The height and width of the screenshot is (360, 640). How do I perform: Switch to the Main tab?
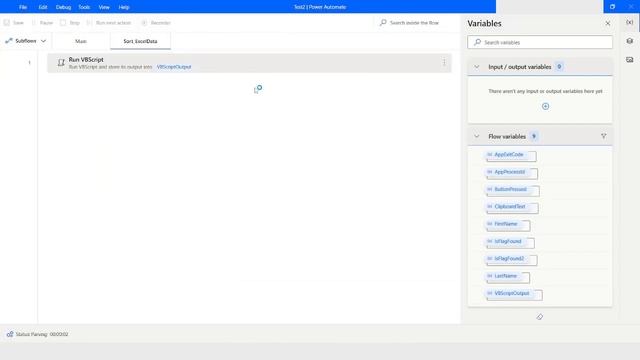click(x=81, y=41)
